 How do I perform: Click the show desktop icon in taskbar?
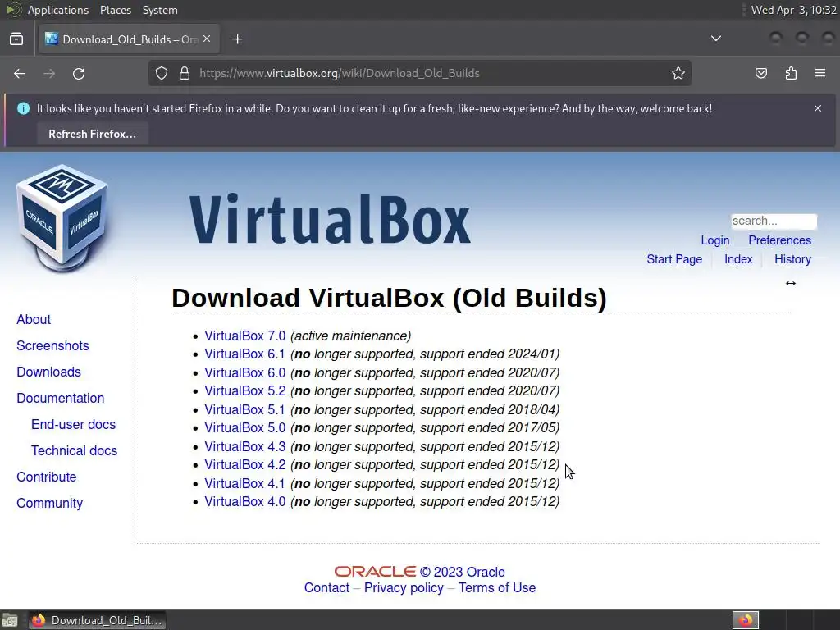point(10,620)
